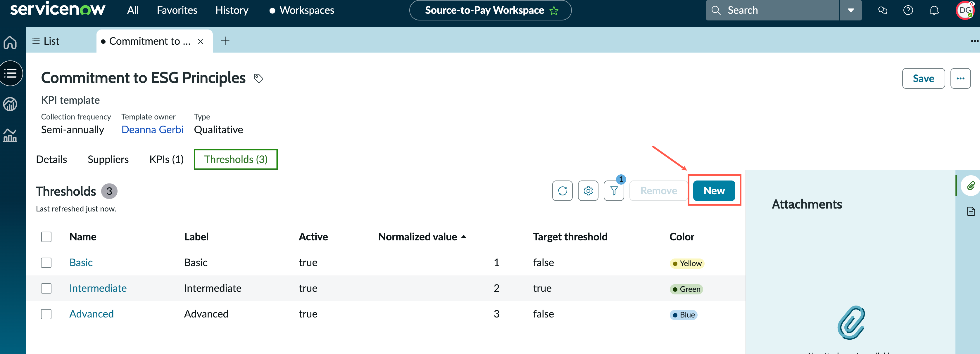Open the attachments paperclip side panel icon

point(971,185)
